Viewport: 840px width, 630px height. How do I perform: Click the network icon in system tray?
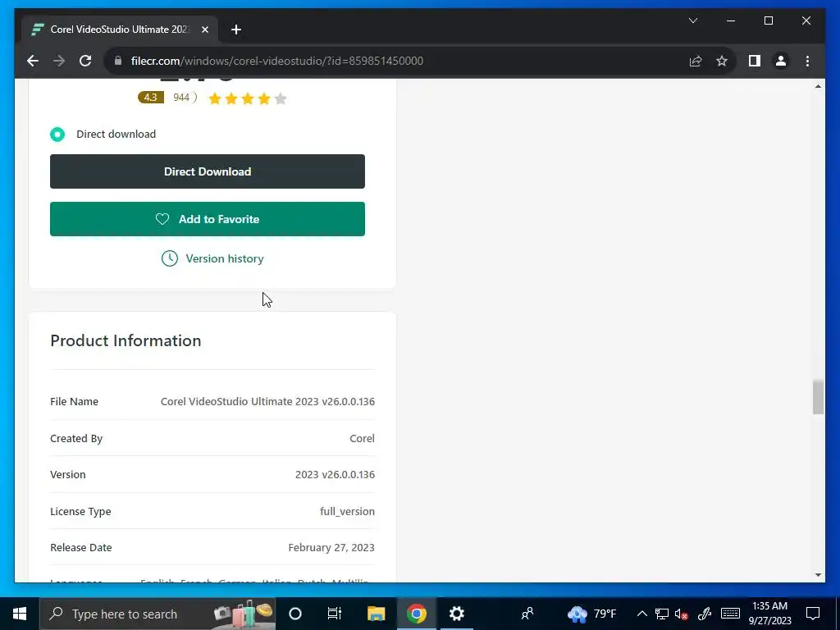pyautogui.click(x=662, y=614)
